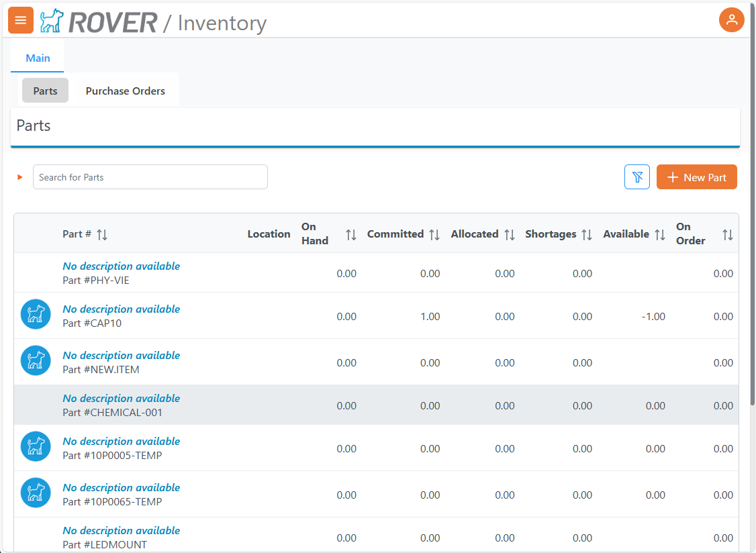
Task: Sort by Part # column arrows
Action: [x=102, y=234]
